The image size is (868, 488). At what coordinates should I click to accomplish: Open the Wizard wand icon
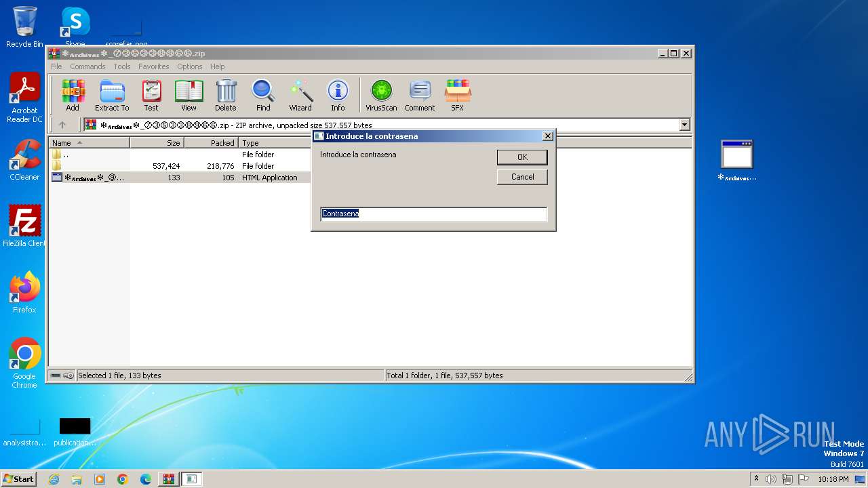click(300, 95)
